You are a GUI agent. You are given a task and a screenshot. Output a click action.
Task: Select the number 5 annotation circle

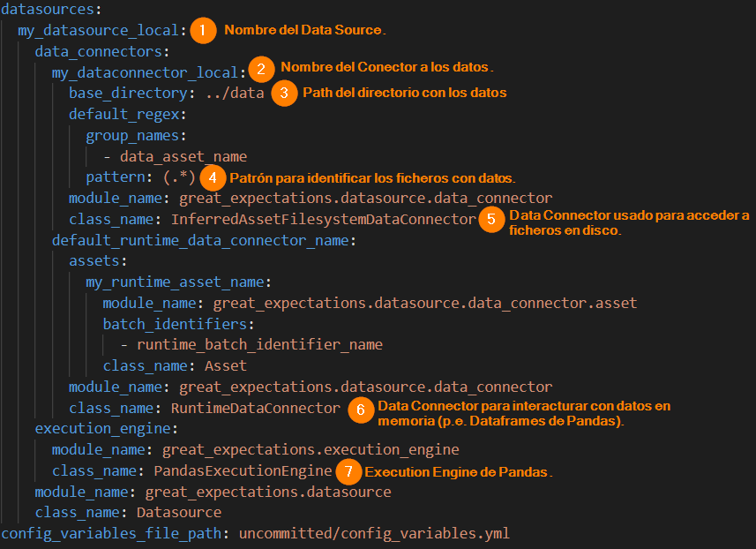(x=491, y=220)
